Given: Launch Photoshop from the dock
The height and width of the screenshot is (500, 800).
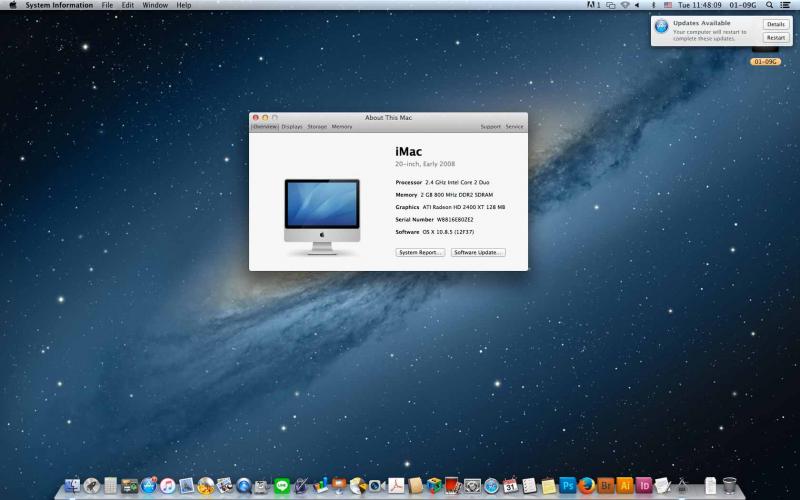Looking at the screenshot, I should click(567, 485).
